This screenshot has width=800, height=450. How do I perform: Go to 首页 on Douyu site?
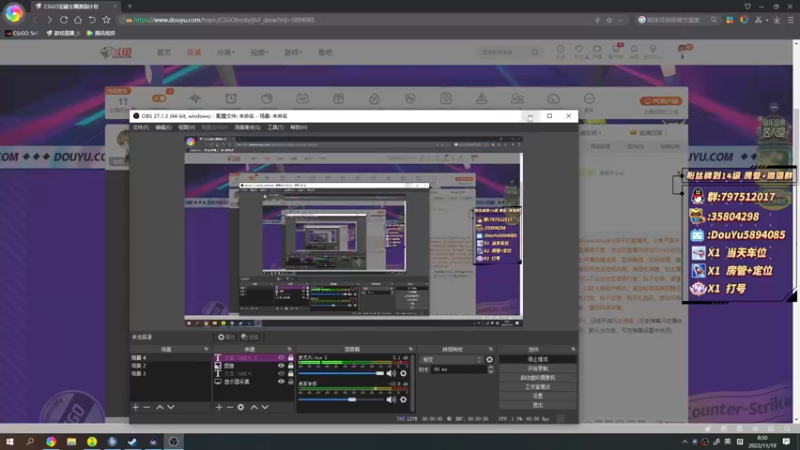coord(164,53)
